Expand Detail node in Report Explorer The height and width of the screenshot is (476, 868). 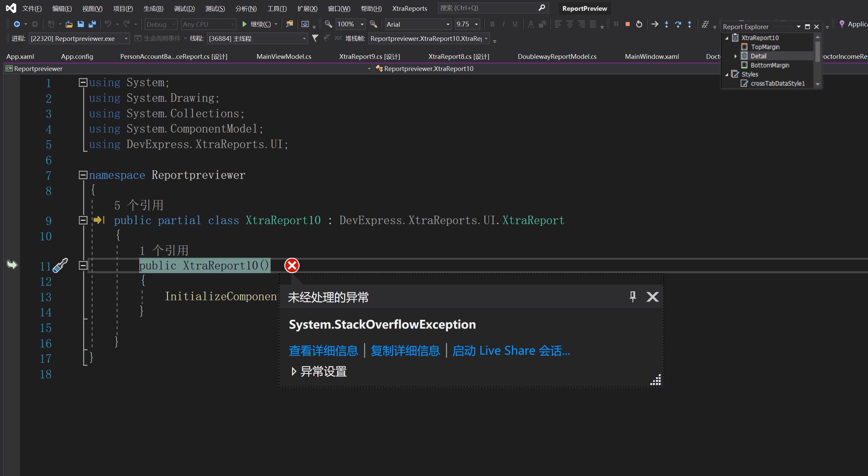[736, 56]
